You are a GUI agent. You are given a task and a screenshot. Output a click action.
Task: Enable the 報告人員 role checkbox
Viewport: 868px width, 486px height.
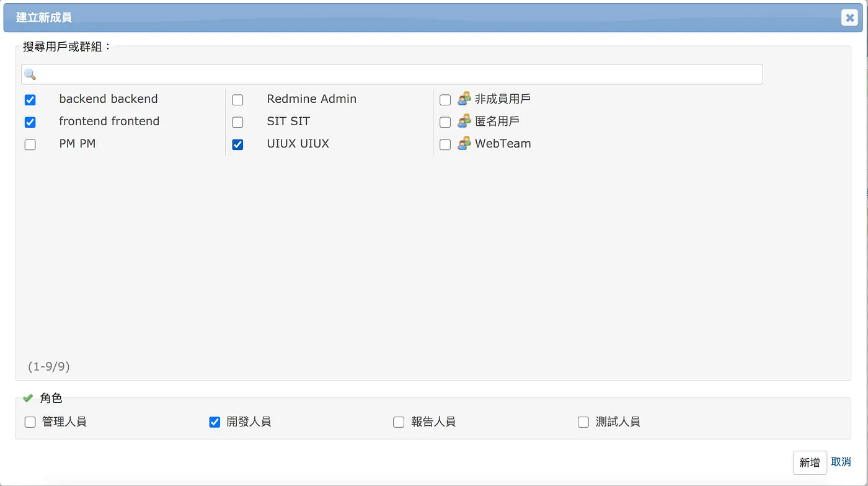399,422
